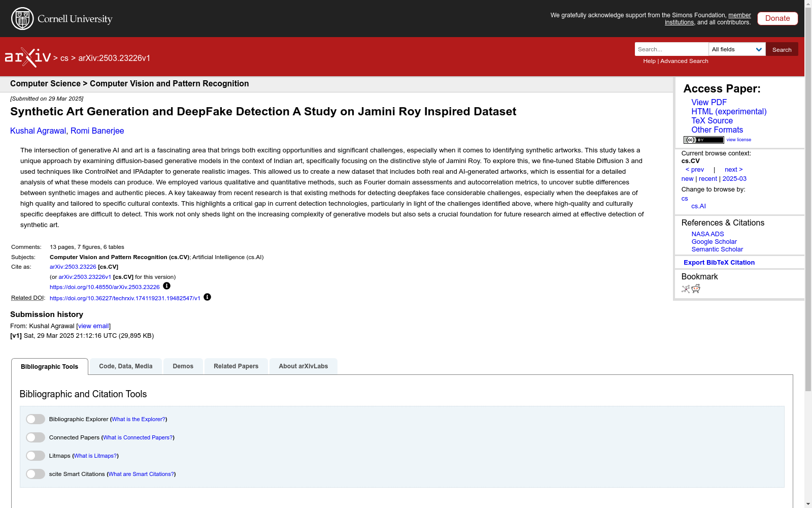Open the Semantic Scholar link

[717, 249]
